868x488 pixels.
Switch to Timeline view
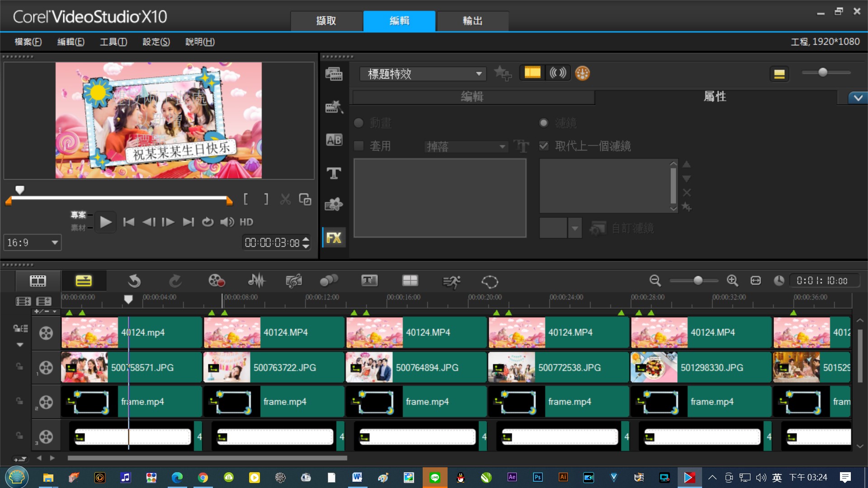coord(84,281)
